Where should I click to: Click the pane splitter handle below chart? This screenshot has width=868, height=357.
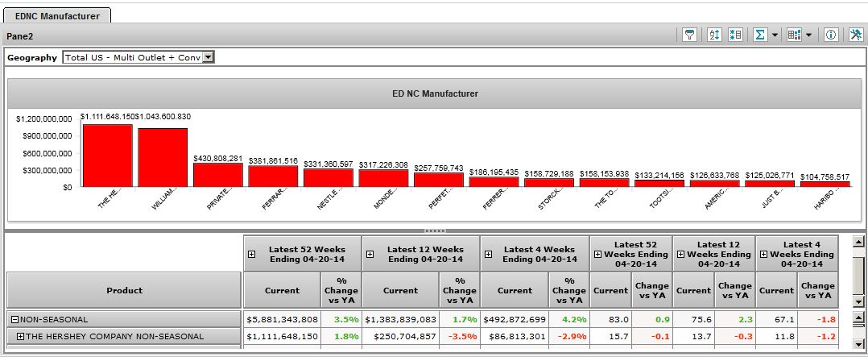434,230
